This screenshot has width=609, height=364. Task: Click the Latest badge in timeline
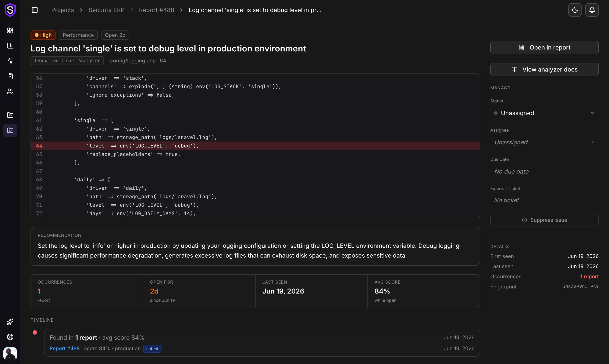click(152, 349)
